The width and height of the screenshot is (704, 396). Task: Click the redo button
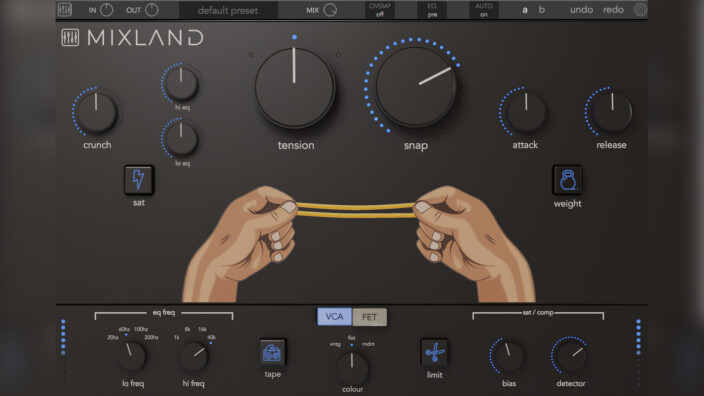(613, 9)
